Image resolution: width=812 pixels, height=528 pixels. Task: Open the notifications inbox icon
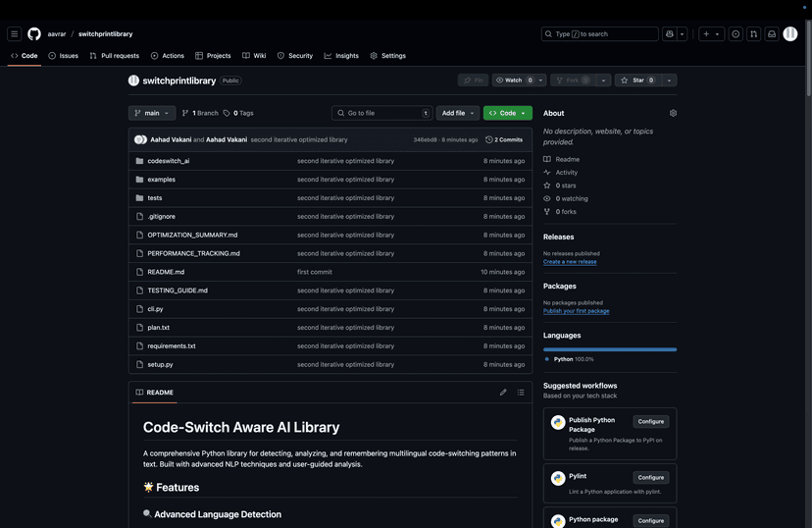(x=772, y=34)
